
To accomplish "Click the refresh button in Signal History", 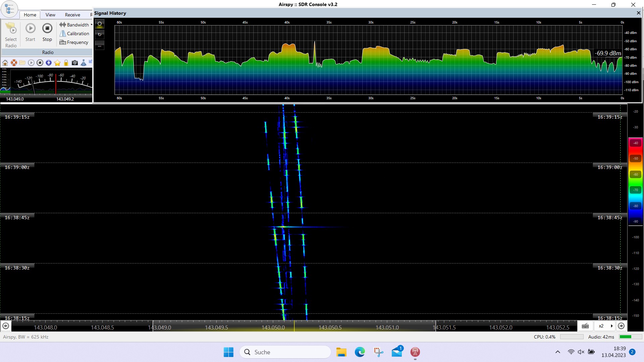I will pyautogui.click(x=100, y=35).
